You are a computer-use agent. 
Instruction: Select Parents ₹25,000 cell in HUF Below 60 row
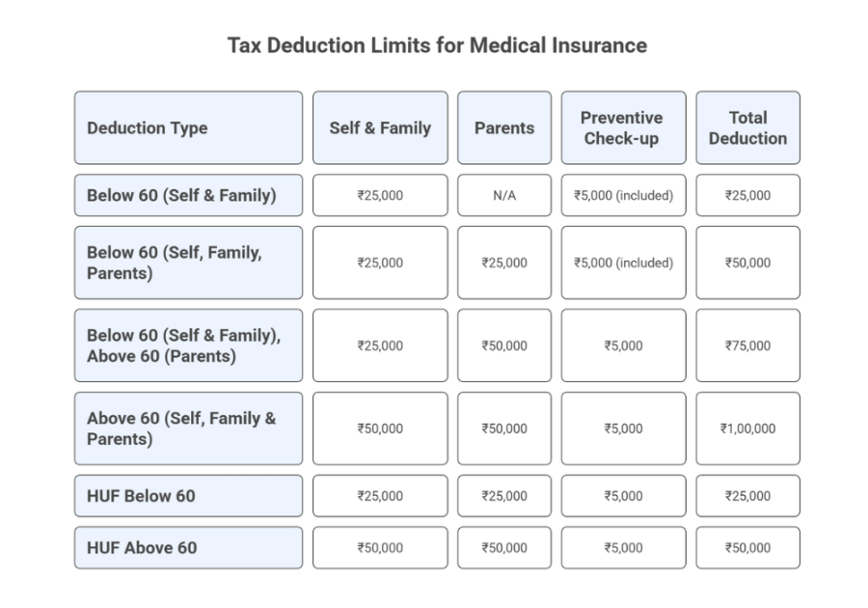click(504, 496)
